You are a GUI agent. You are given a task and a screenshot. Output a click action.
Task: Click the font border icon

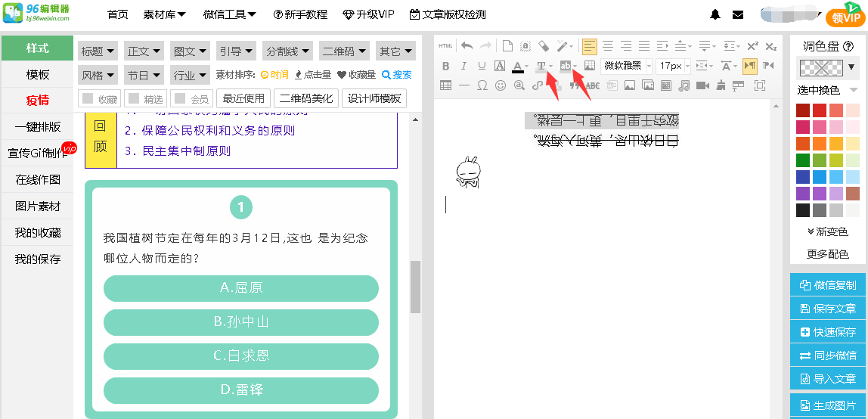(499, 66)
